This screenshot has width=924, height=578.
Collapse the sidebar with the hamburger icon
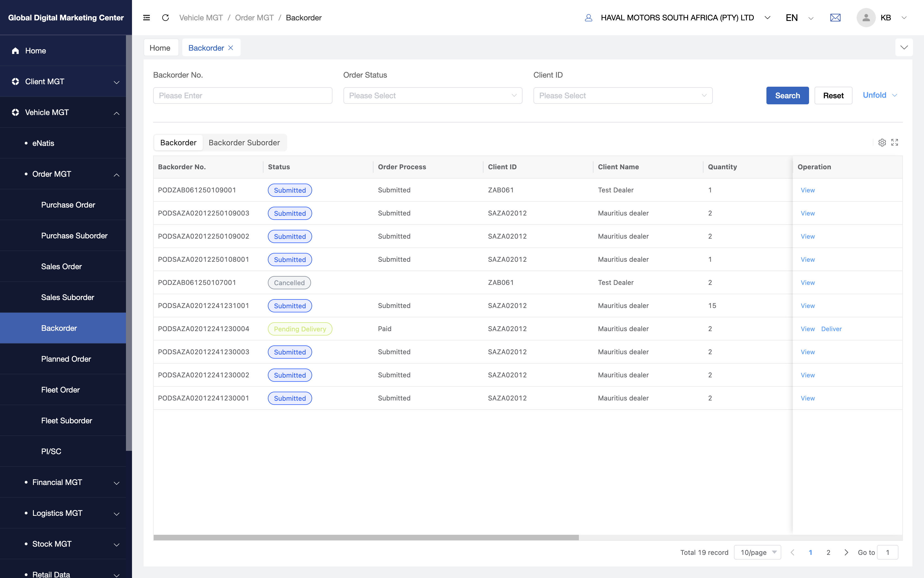tap(146, 18)
